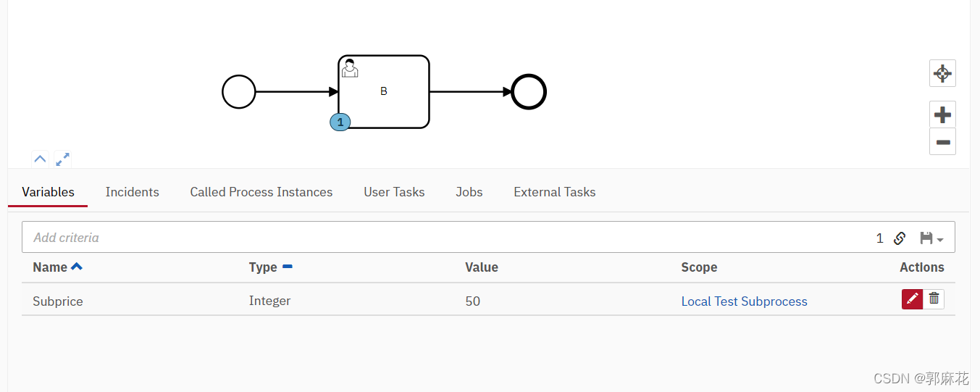Select user task B in the diagram
980x392 pixels.
[x=384, y=92]
